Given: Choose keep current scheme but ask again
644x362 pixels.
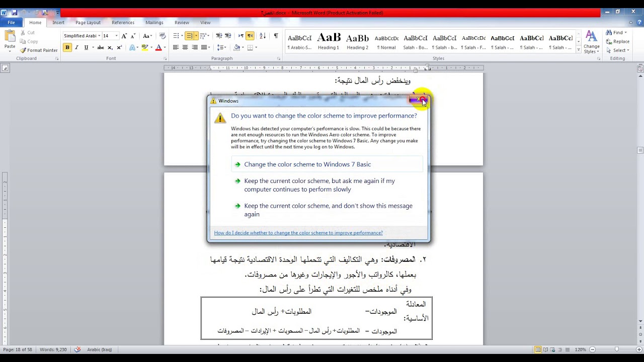Looking at the screenshot, I should pos(328,185).
